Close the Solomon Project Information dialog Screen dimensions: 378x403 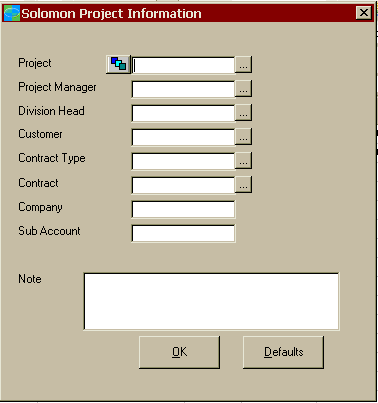(x=364, y=13)
